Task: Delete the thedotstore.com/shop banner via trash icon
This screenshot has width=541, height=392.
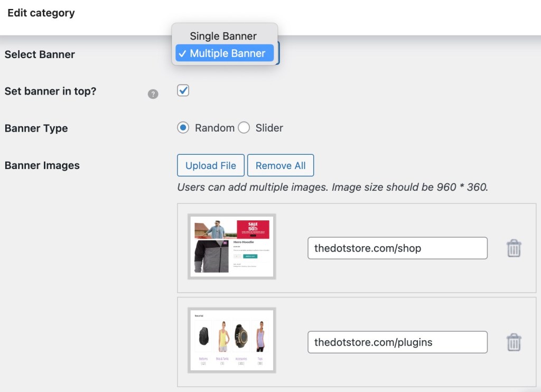Action: coord(514,248)
